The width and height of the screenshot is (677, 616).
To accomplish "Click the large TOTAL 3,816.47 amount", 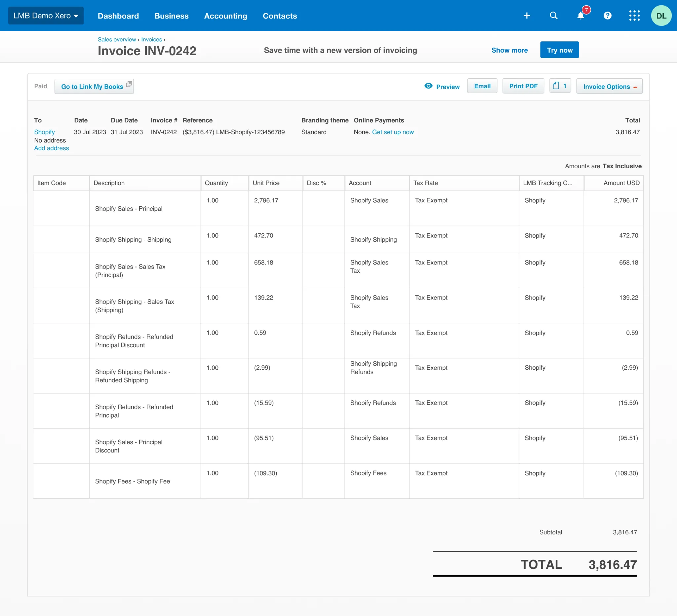I will (x=613, y=565).
